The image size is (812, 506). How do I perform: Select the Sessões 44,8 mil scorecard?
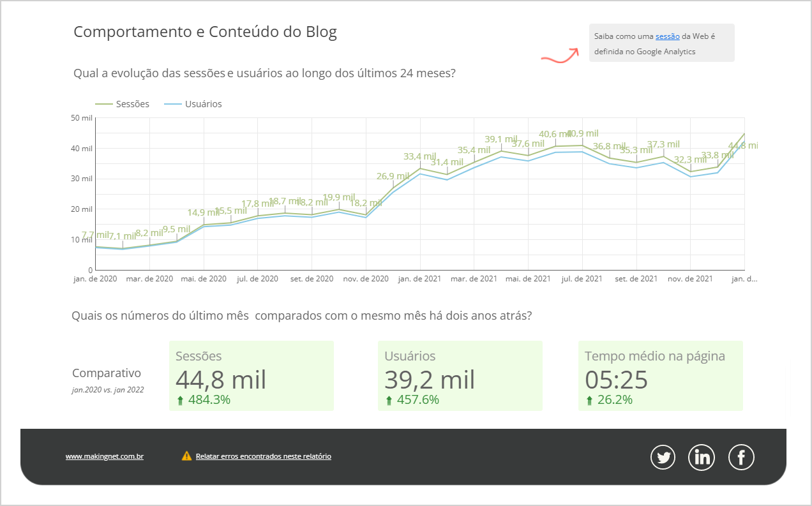click(252, 375)
